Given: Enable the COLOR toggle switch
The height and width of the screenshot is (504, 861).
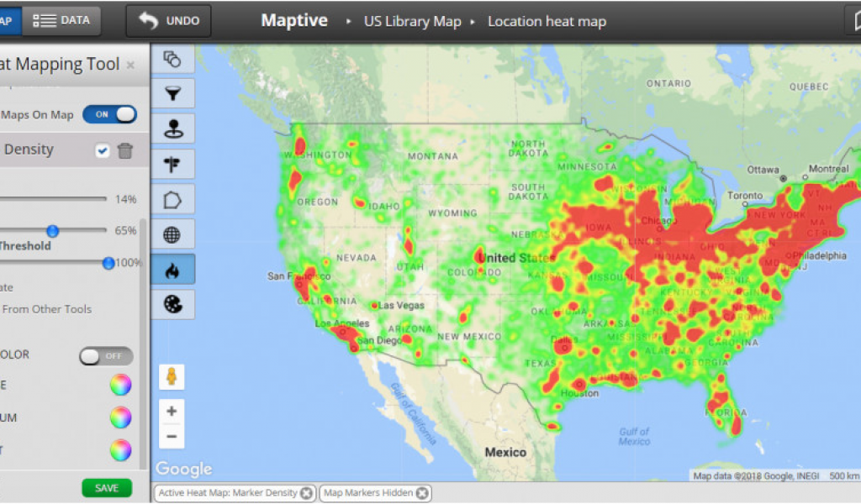Looking at the screenshot, I should point(106,356).
